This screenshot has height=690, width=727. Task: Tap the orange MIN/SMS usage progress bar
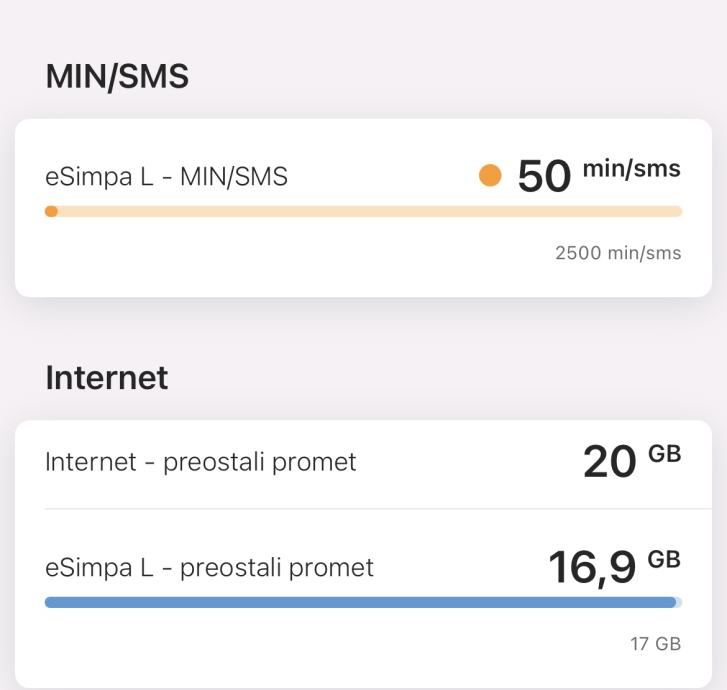[364, 211]
